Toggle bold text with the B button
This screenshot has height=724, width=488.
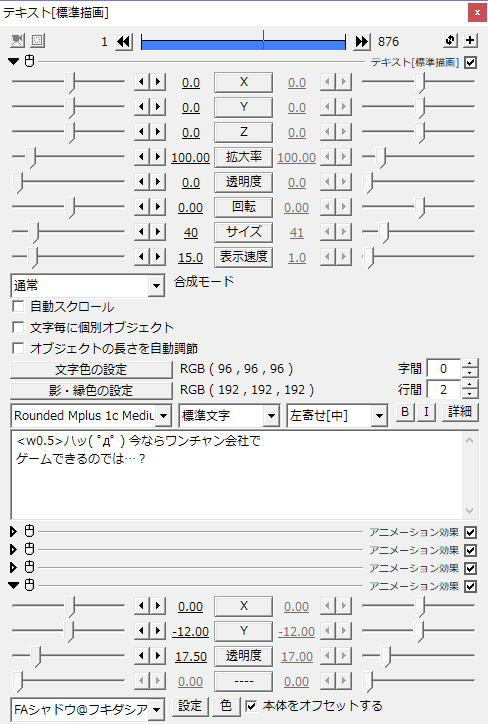[405, 411]
